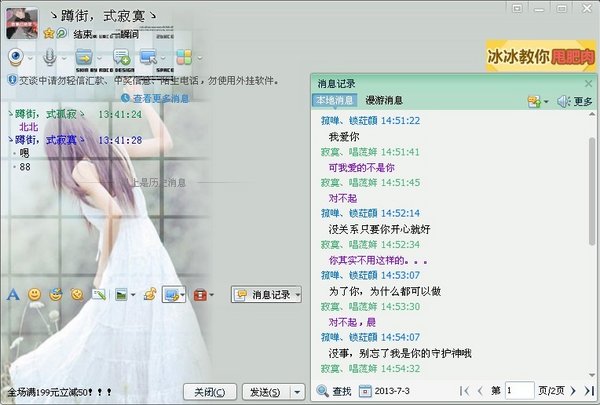Viewport: 600px width, 405px height.
Task: Open the red toolbox icon
Action: point(200,295)
